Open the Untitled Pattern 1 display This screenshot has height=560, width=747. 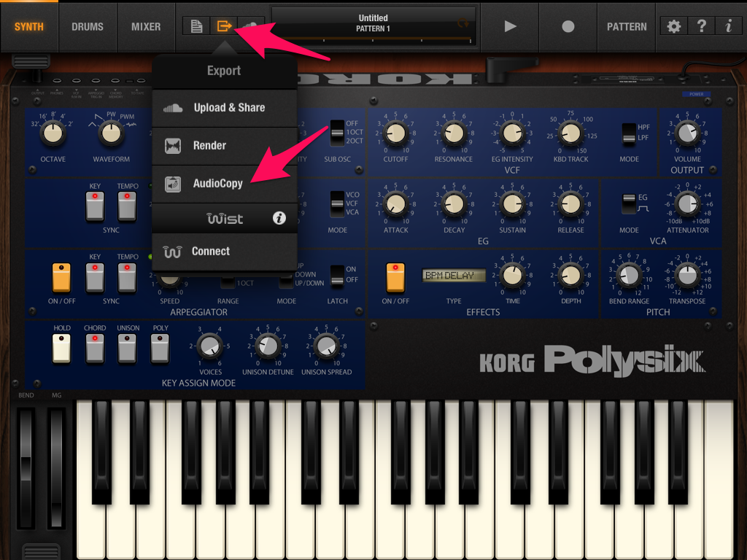(x=373, y=27)
